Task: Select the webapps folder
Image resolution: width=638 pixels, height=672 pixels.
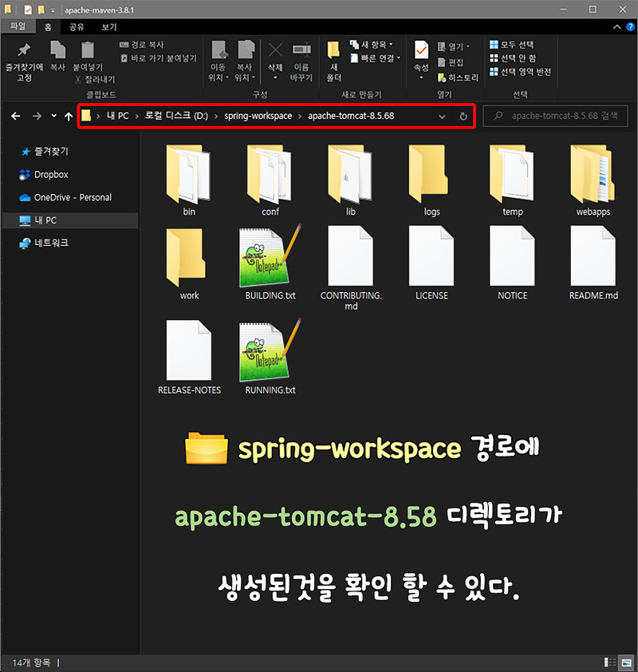Action: [x=593, y=181]
